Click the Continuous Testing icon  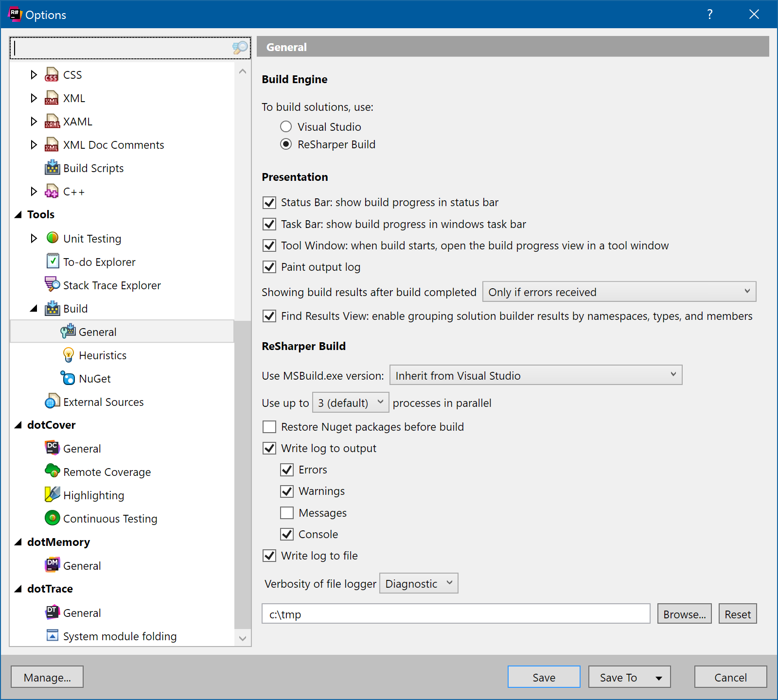52,518
